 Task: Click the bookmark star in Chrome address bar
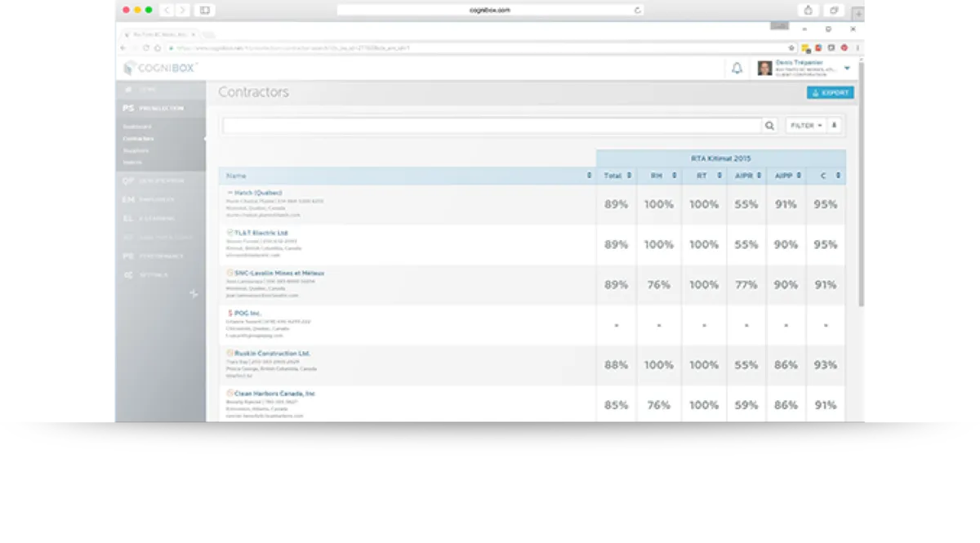coord(792,48)
